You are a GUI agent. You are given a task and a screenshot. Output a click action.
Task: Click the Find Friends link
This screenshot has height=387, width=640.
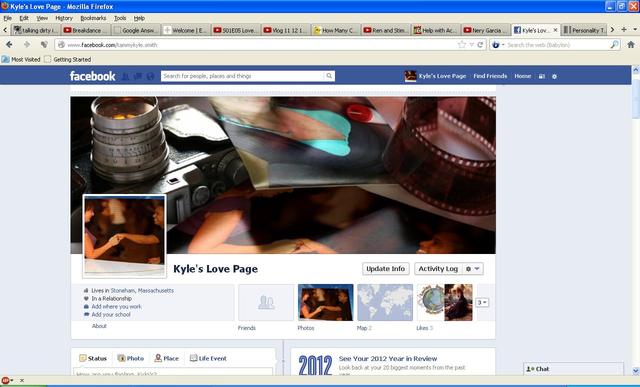[490, 76]
